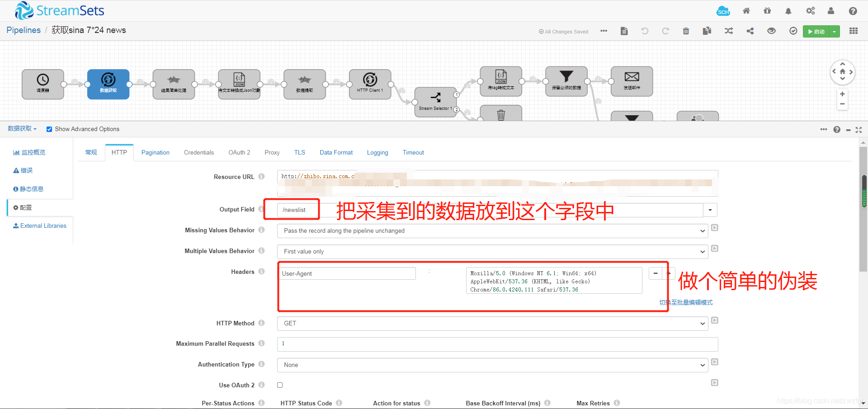
Task: Open the 数据获取 stage selector dropdown
Action: [22, 129]
